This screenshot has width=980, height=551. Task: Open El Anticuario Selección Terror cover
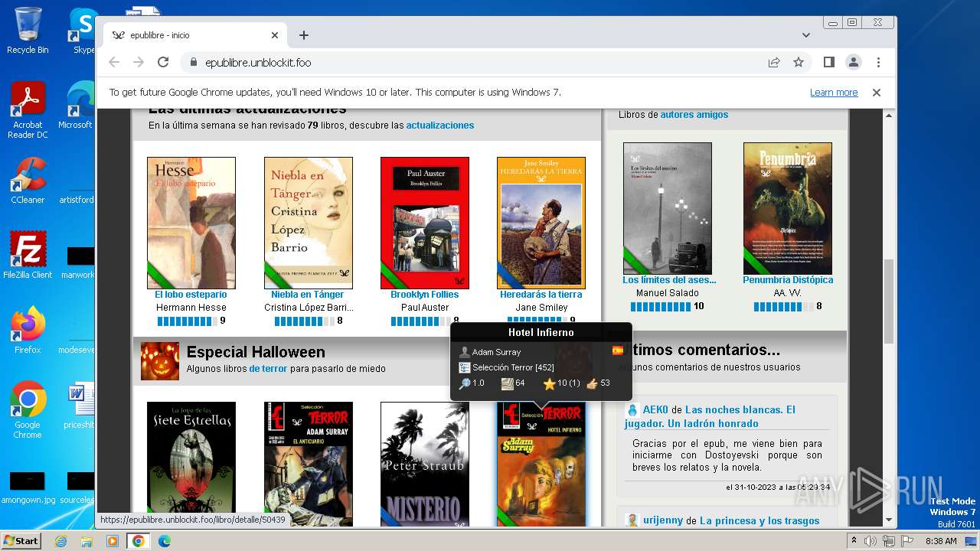[309, 464]
